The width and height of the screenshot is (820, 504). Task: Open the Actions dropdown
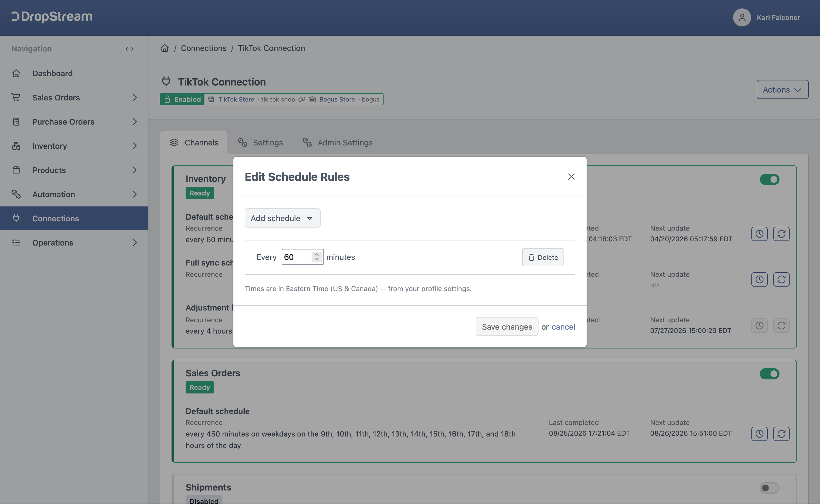[782, 89]
